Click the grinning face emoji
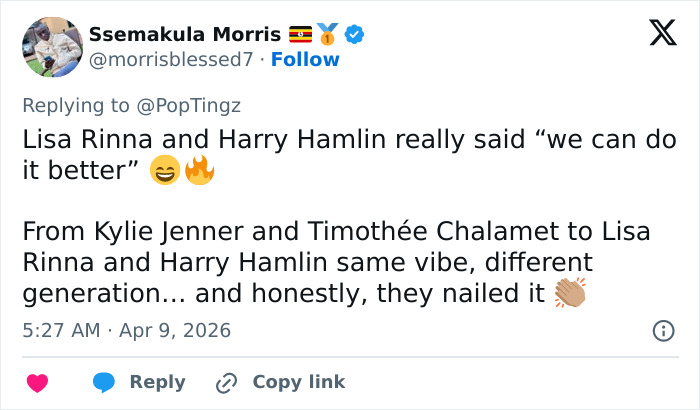700x410 pixels. [x=165, y=172]
